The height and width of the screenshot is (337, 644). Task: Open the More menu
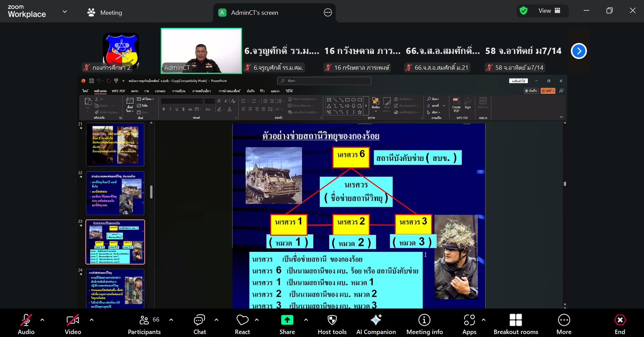563,324
